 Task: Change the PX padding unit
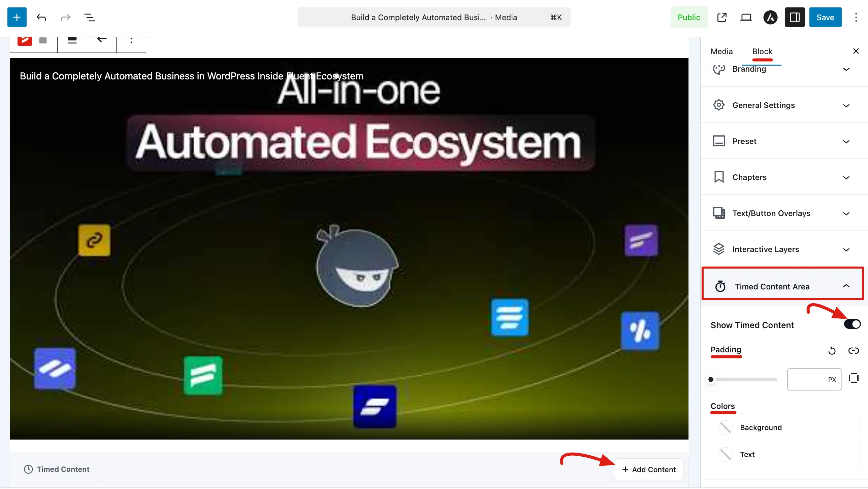click(832, 380)
